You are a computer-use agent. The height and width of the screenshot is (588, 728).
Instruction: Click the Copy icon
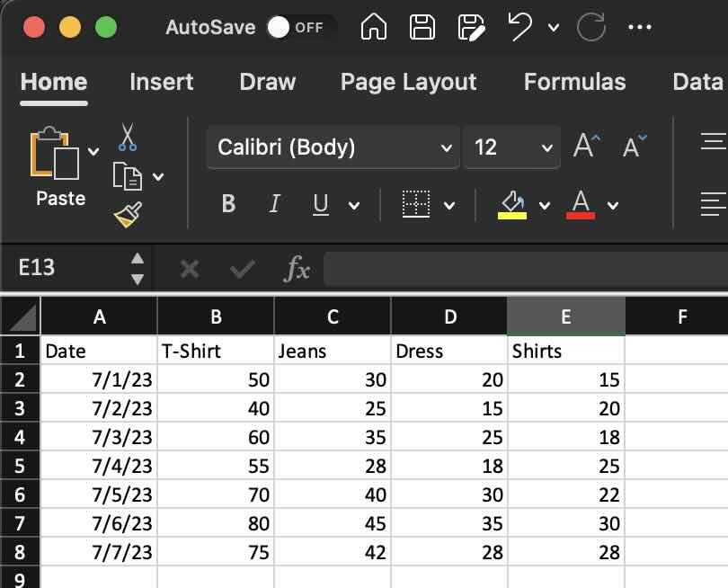126,174
